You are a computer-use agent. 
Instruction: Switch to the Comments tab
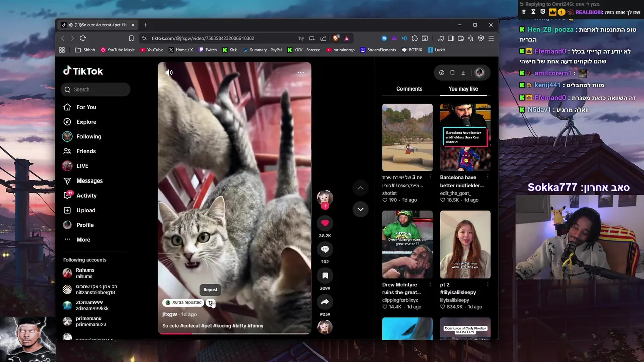pos(409,89)
